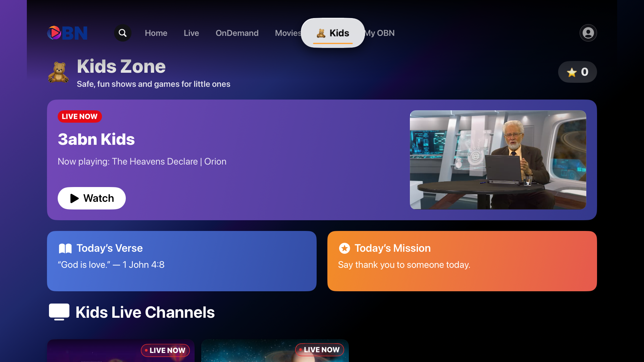
Task: Open the first Kids Live Channels card
Action: click(121, 351)
